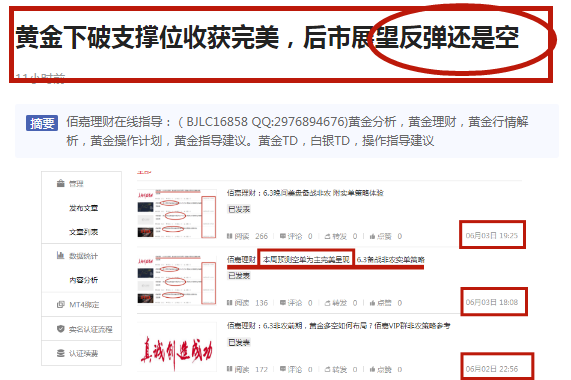Click the 管理 briefcase icon in sidebar

pyautogui.click(x=61, y=183)
